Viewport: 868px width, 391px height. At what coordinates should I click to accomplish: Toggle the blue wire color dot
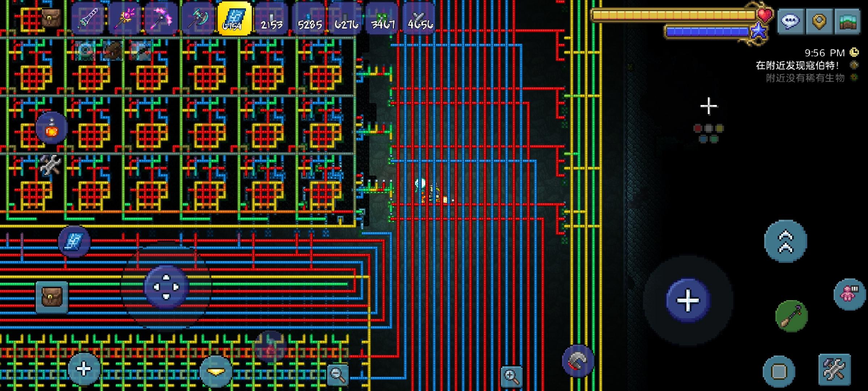point(703,139)
